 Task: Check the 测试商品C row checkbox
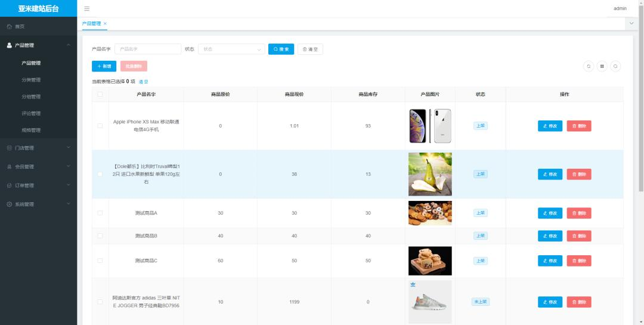pos(100,261)
